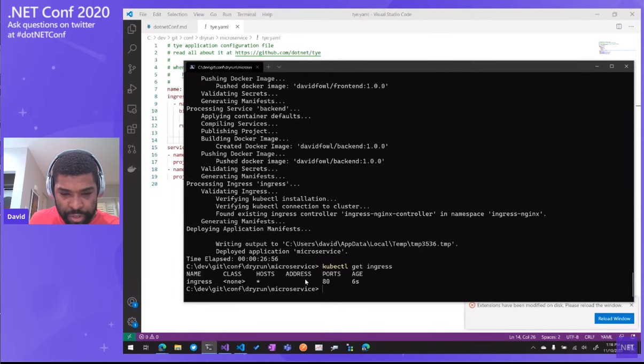Open the Windows Terminal profile dropdown

point(279,67)
